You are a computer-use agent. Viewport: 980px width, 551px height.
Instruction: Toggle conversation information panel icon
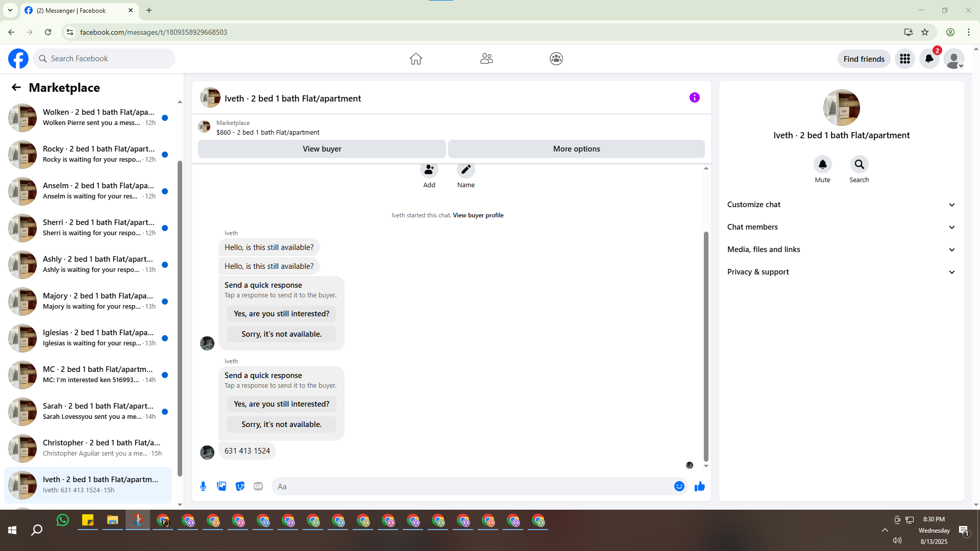pyautogui.click(x=694, y=97)
